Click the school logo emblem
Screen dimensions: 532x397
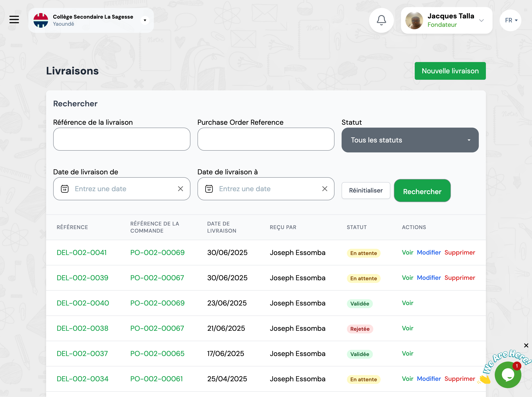(x=41, y=20)
